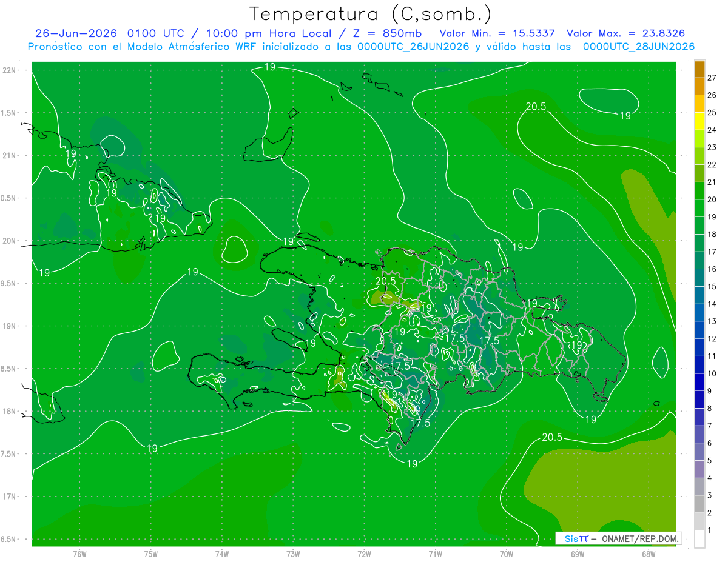Click the "21N" latitude axis label
The image size is (728, 562).
tap(9, 156)
